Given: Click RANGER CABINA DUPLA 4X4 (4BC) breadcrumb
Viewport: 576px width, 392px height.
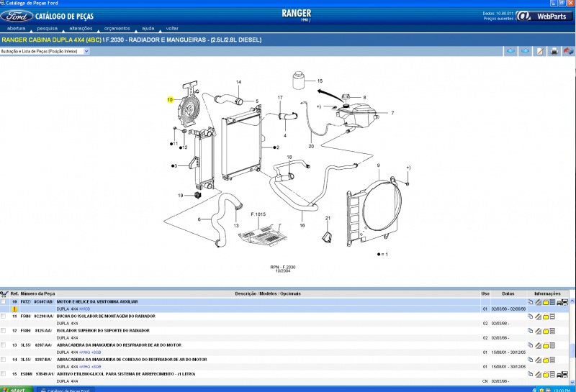Looking at the screenshot, I should coord(51,40).
